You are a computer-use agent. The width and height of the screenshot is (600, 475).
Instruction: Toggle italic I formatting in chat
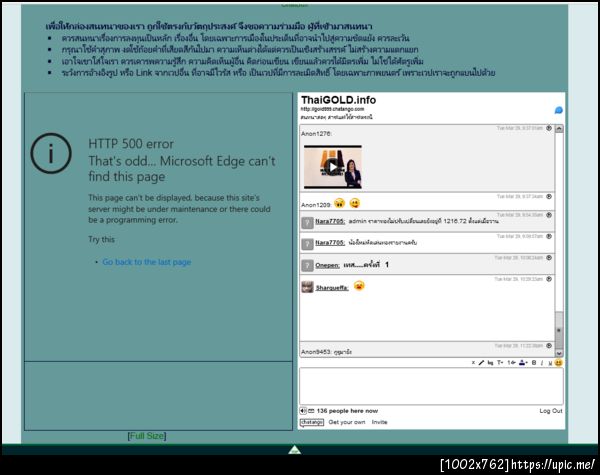542,363
